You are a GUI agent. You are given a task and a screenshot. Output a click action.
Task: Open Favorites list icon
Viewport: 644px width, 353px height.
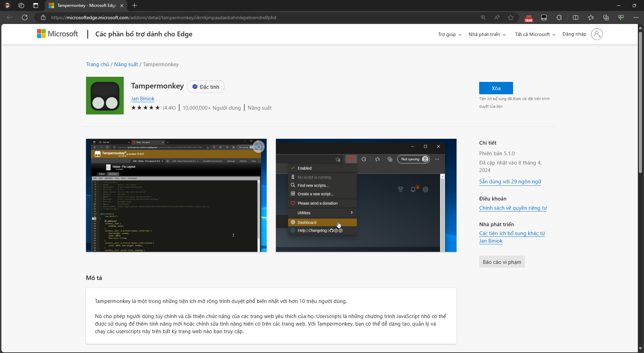coord(591,17)
